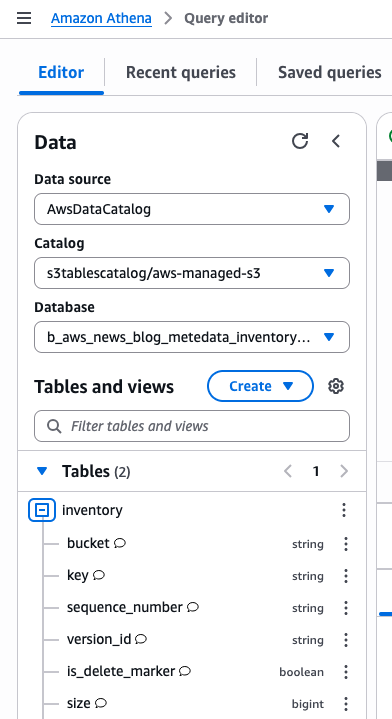Collapse the Data panel with the left chevron

[336, 141]
